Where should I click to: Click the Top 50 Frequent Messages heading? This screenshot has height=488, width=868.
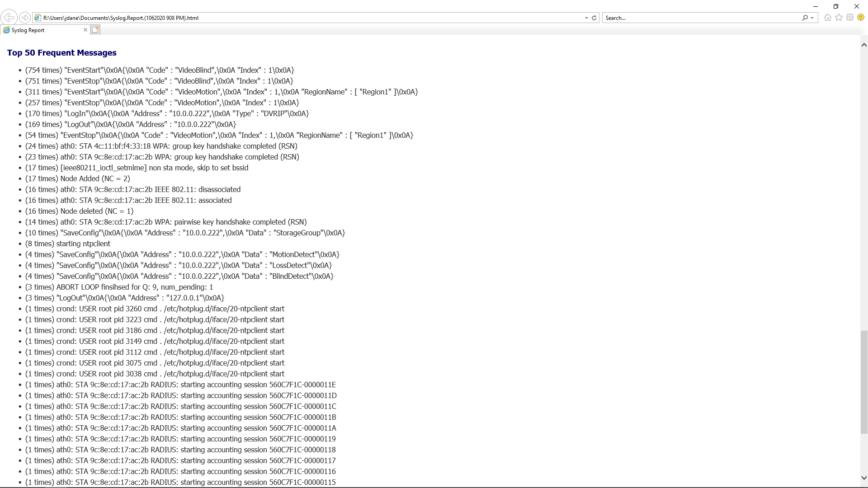62,53
